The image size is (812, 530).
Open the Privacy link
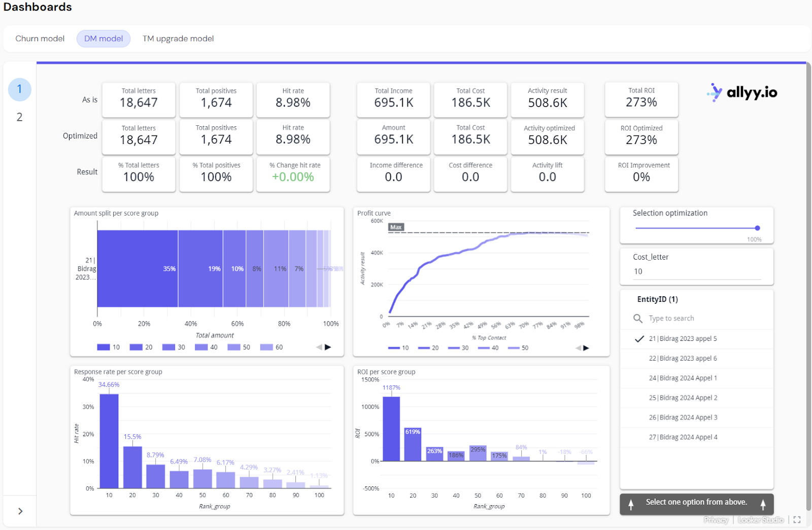tap(716, 520)
